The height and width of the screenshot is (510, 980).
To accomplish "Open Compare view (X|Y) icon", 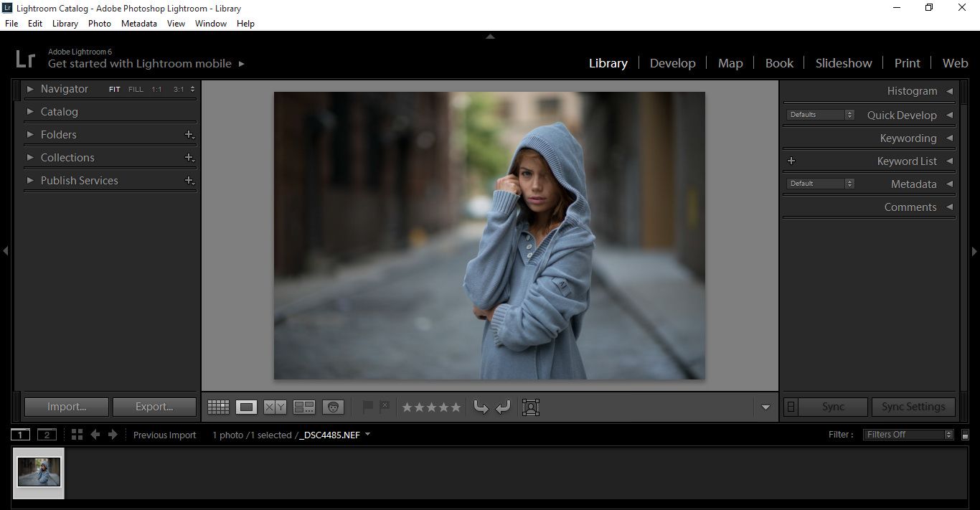I will tap(275, 407).
